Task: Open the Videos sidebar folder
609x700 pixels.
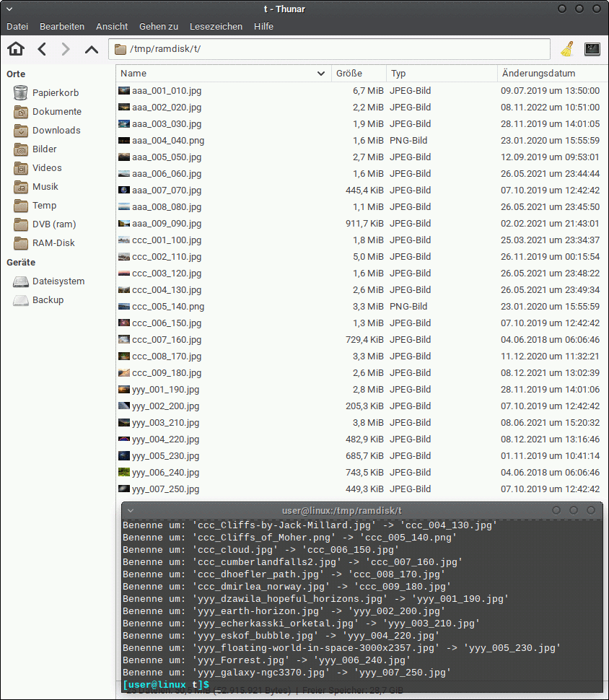Action: coord(38,168)
